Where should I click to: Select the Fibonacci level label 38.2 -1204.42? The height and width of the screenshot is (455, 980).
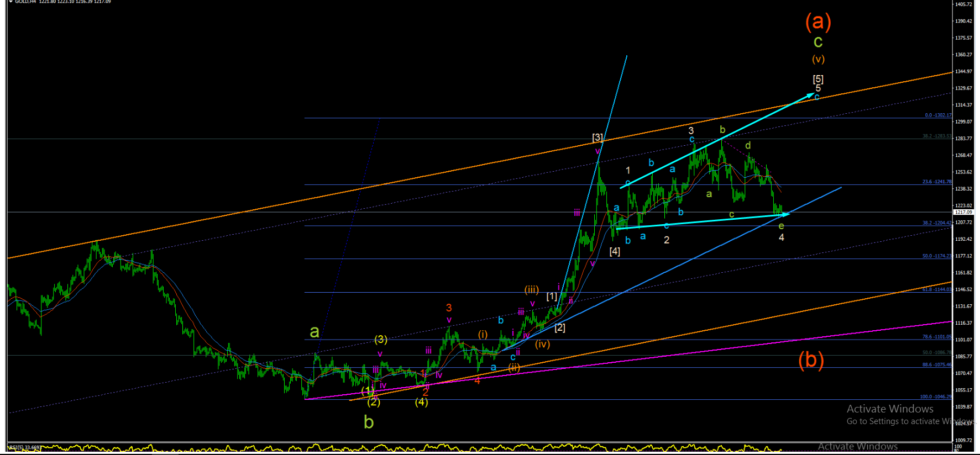pyautogui.click(x=937, y=223)
